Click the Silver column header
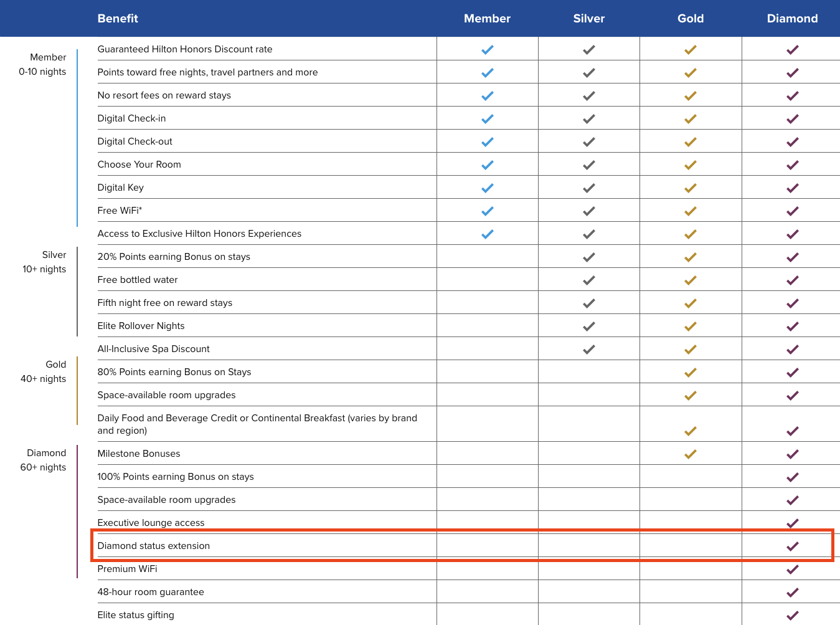The image size is (840, 625). 588,19
